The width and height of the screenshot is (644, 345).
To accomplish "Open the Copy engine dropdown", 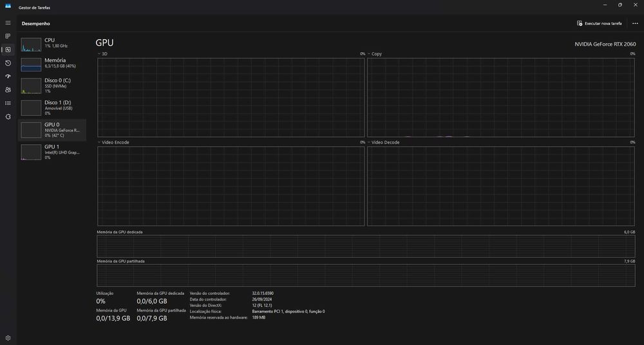I will point(375,54).
